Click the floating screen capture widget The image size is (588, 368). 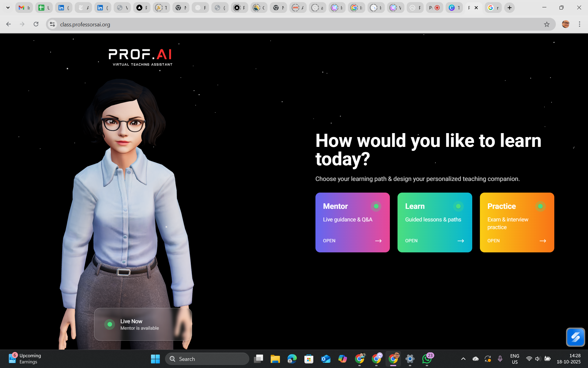click(575, 337)
